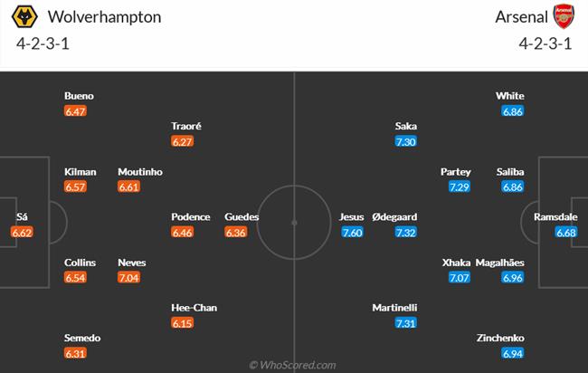The height and width of the screenshot is (373, 588).
Task: Click Saka's 7.30 rating badge
Action: coord(406,142)
